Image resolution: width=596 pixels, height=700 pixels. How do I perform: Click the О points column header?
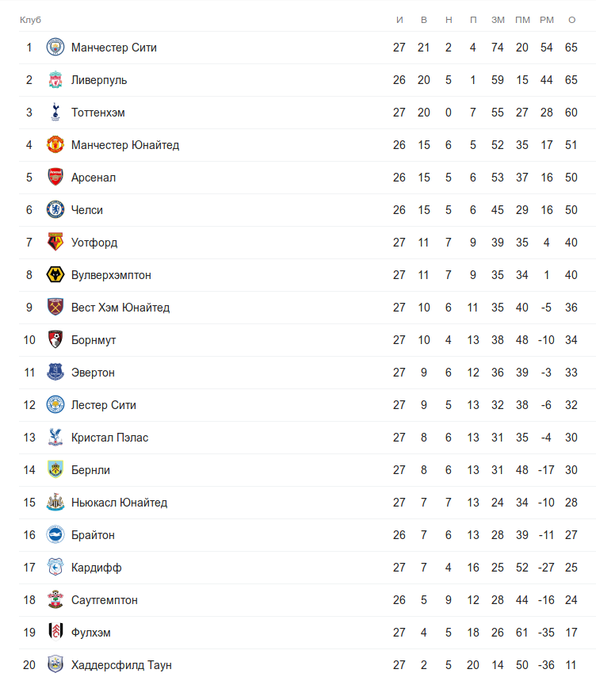click(x=571, y=20)
